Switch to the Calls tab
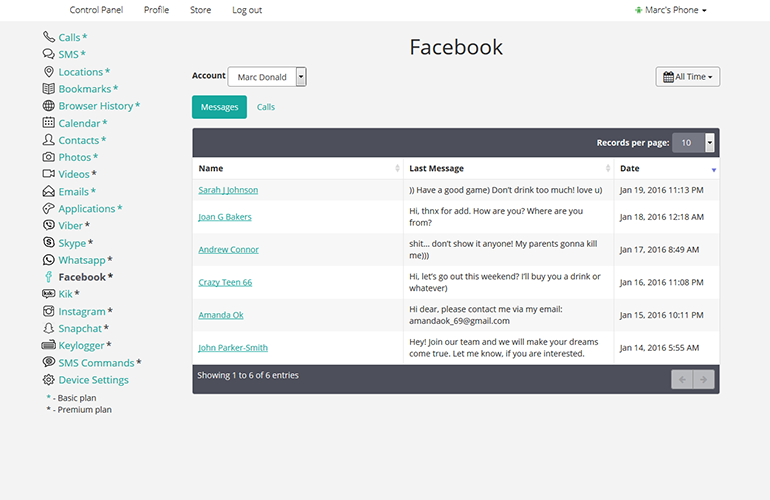This screenshot has width=770, height=500. pos(266,107)
